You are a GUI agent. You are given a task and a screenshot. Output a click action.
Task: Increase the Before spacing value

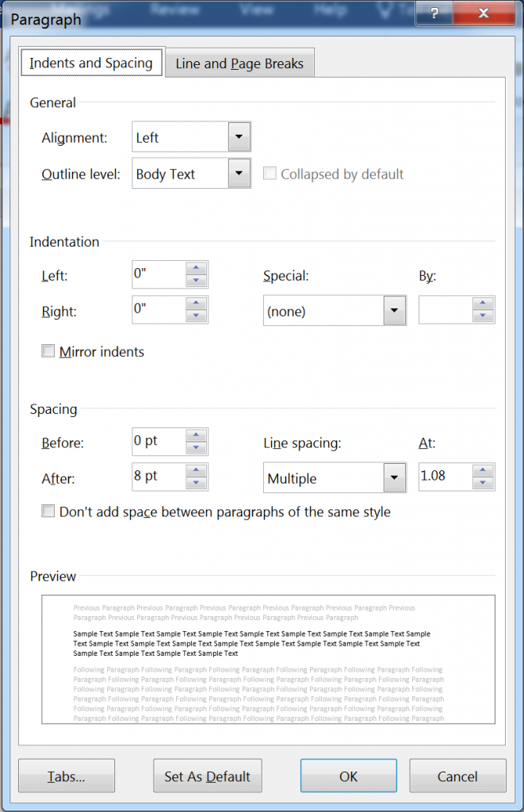point(197,435)
